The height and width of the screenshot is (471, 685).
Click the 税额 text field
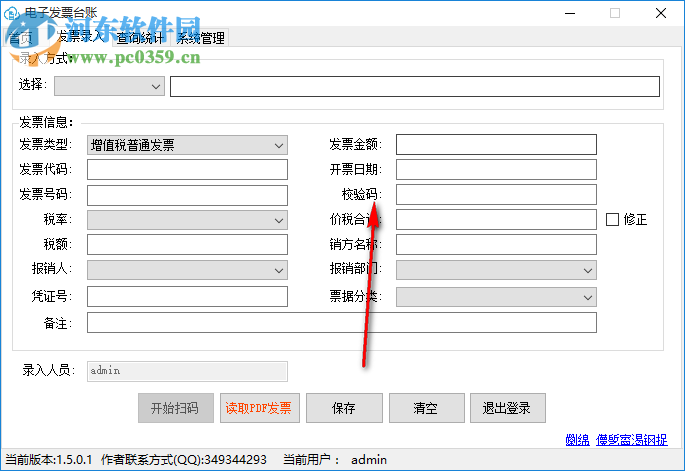pos(187,245)
